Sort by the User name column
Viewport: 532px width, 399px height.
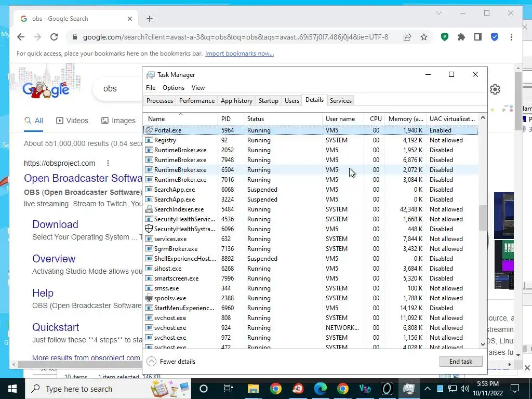click(x=343, y=119)
